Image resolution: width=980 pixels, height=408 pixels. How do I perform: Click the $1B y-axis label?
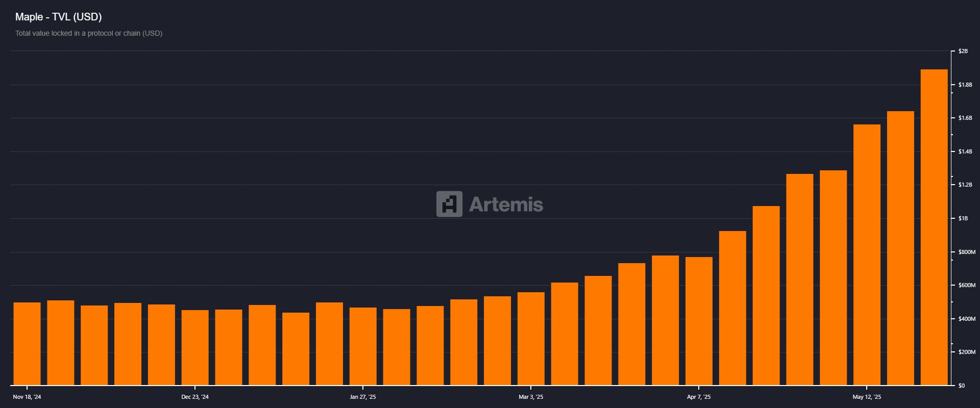click(x=963, y=218)
